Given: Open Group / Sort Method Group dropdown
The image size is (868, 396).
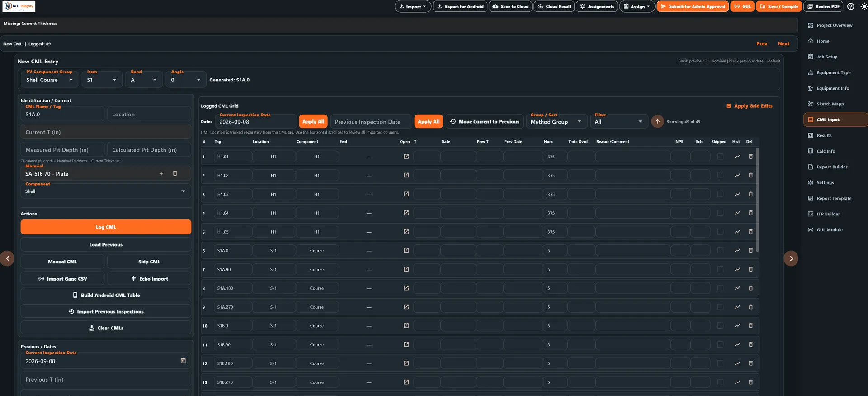Looking at the screenshot, I should click(x=557, y=121).
